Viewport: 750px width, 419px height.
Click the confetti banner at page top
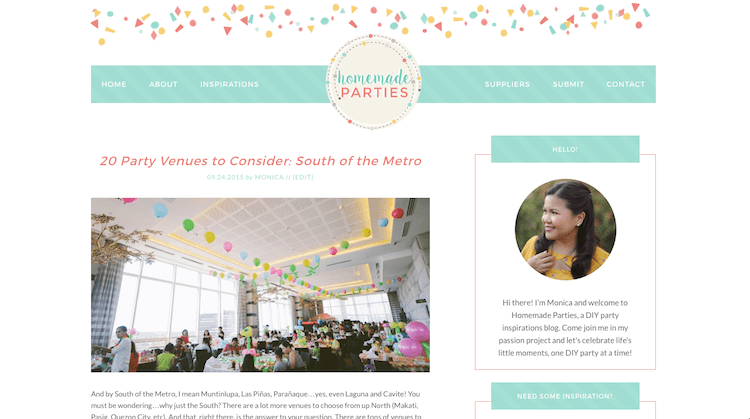(371, 22)
